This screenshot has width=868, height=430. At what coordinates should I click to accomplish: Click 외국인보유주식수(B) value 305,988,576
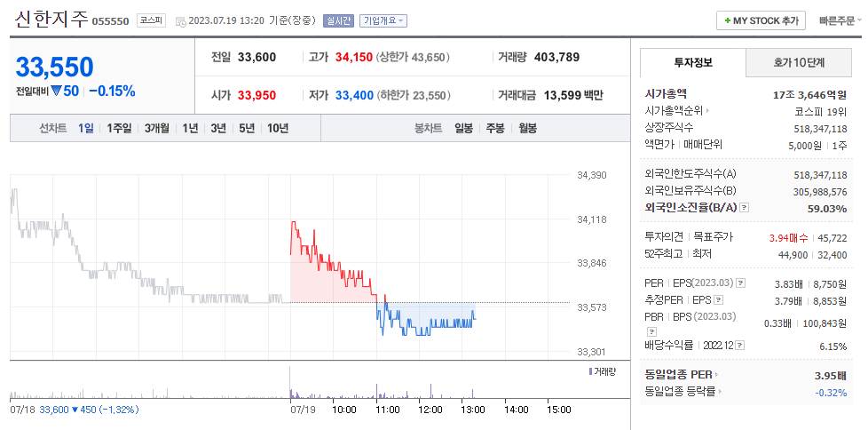click(x=820, y=192)
